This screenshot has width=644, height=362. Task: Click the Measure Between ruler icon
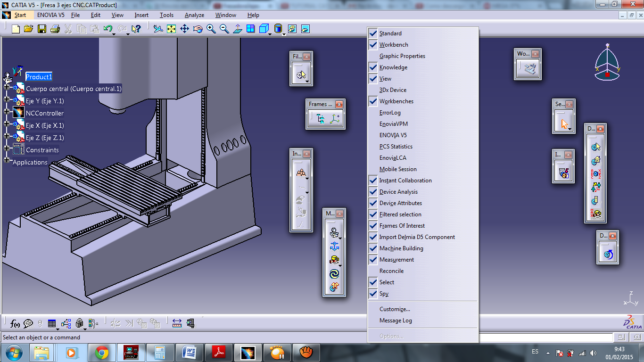tap(177, 323)
